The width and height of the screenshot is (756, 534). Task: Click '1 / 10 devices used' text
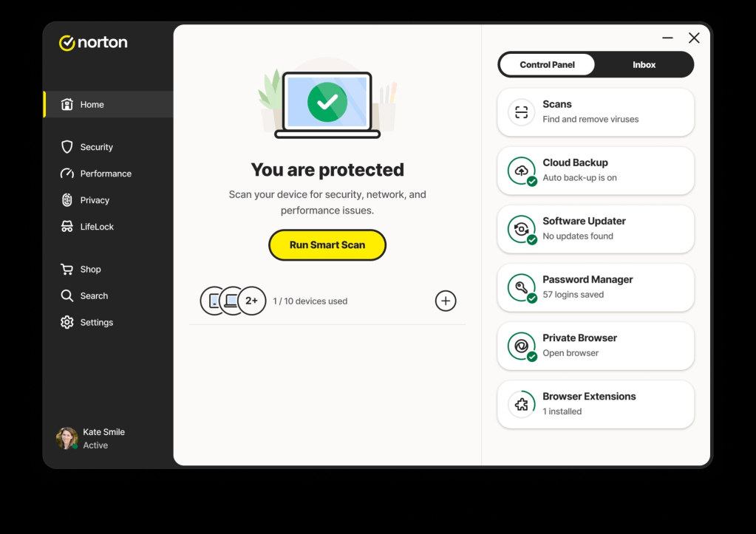310,301
